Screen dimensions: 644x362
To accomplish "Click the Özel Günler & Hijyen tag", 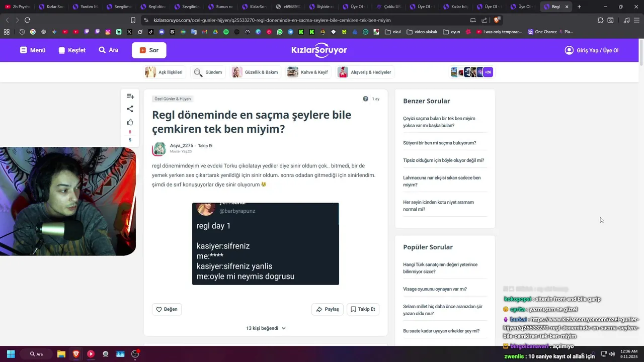I will click(173, 99).
